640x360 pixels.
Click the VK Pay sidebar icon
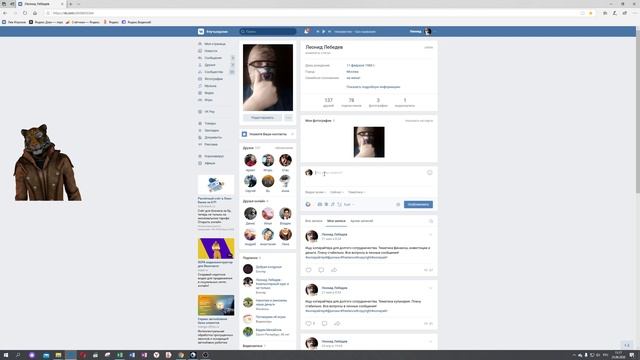tap(200, 111)
